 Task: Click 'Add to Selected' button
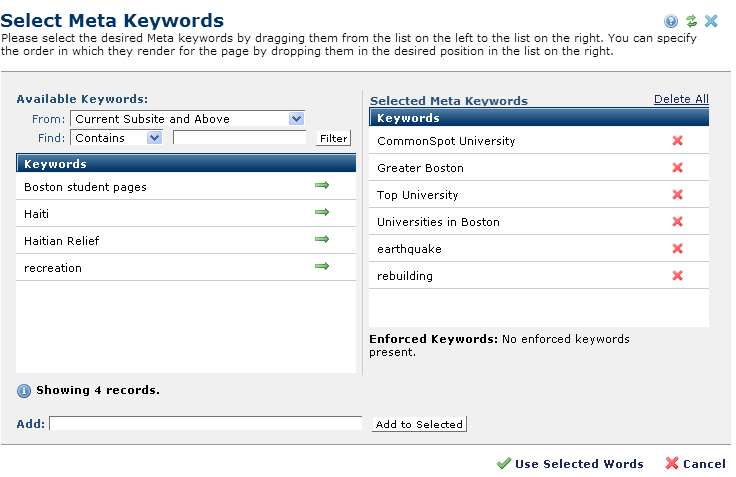pos(419,424)
